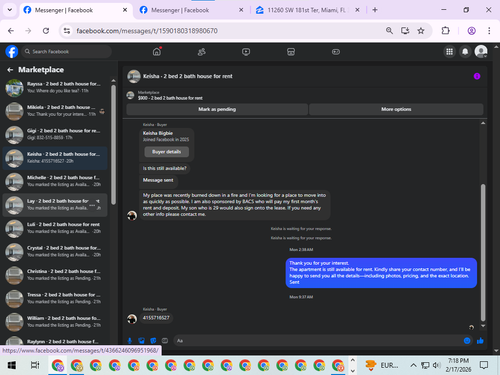
Task: Send a thumbs-up like
Action: tap(480, 341)
